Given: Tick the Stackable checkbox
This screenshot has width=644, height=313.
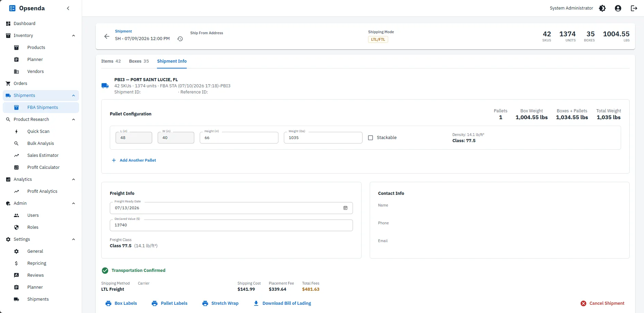Looking at the screenshot, I should pyautogui.click(x=370, y=138).
